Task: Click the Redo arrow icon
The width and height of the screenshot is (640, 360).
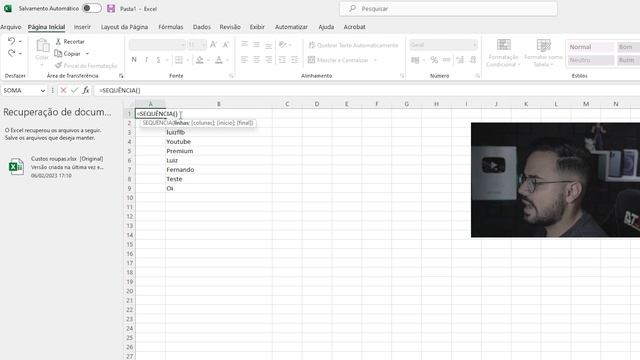Action: [x=11, y=53]
